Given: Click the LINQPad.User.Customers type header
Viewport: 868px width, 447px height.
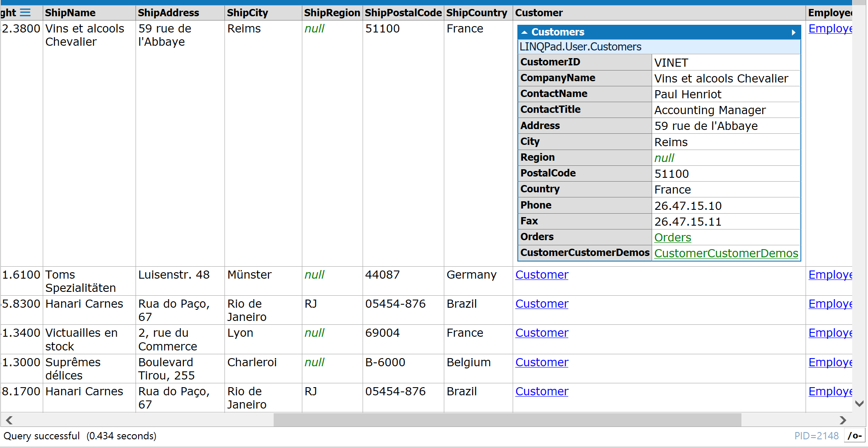Looking at the screenshot, I should click(580, 47).
